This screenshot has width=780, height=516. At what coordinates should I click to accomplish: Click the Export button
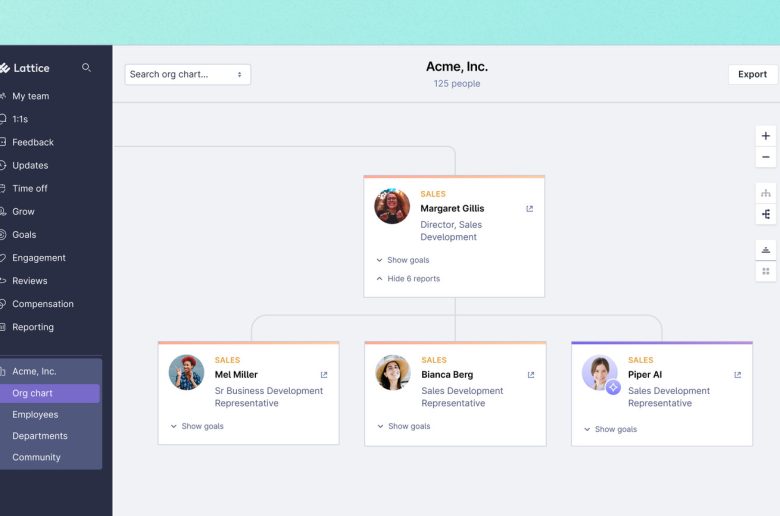tap(752, 74)
